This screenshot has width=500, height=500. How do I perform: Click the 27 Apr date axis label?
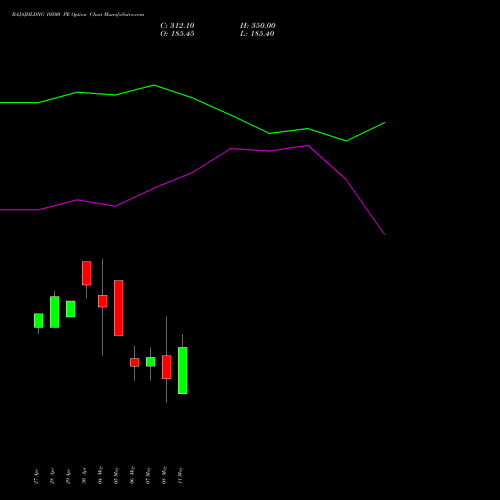(36, 476)
